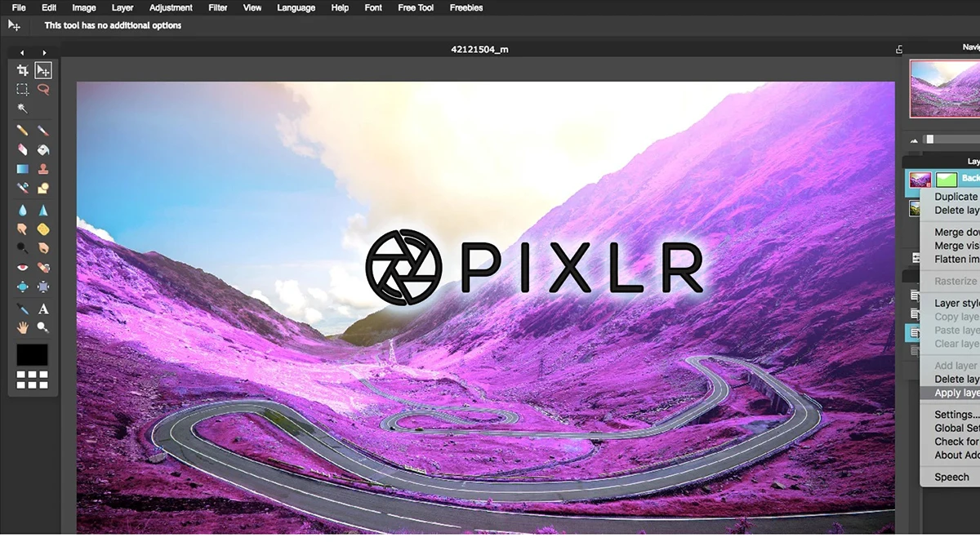Select the Paint Bucket tool

point(43,150)
